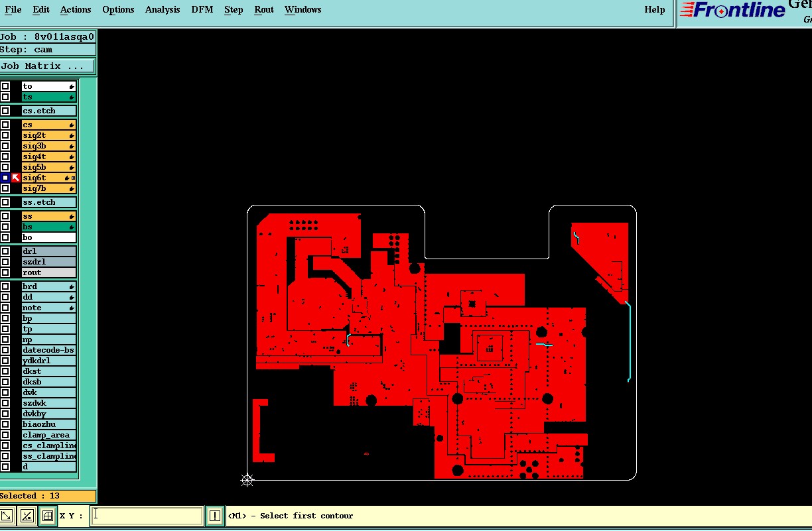
Task: Toggle display checkbox for rout layer
Action: coord(5,272)
